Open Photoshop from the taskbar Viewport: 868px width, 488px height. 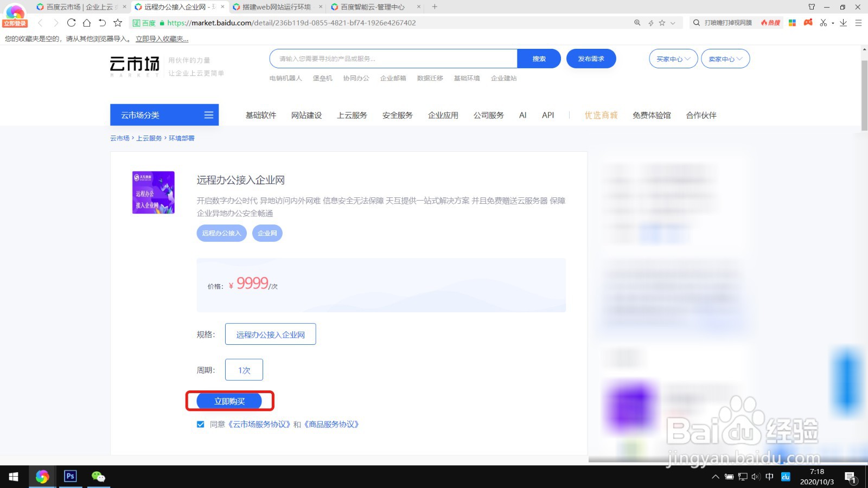[70, 476]
